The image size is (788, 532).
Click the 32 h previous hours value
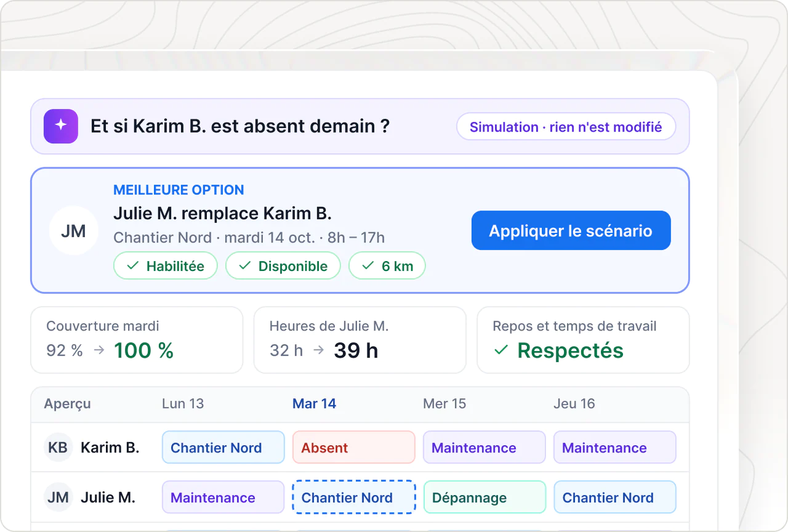click(286, 350)
